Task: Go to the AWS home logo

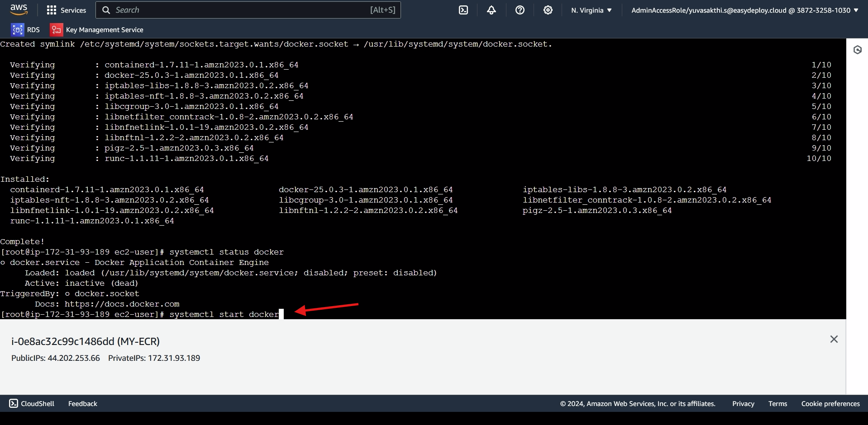Action: click(x=19, y=10)
